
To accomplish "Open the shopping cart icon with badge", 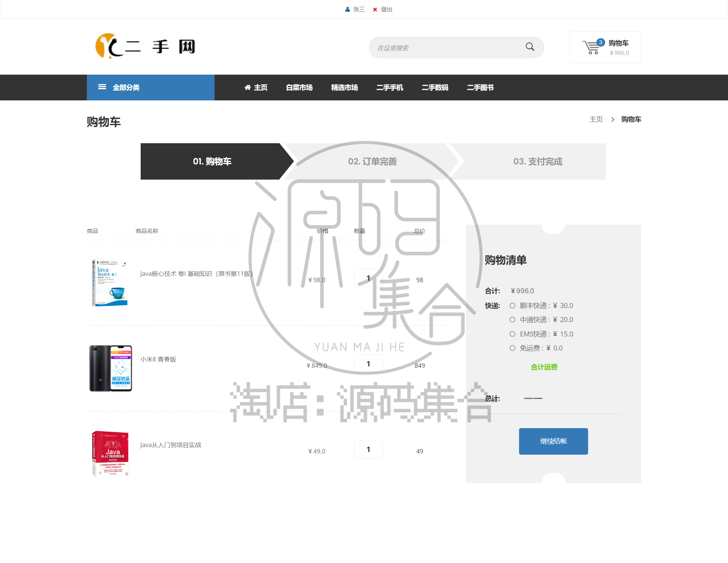I will tap(593, 47).
